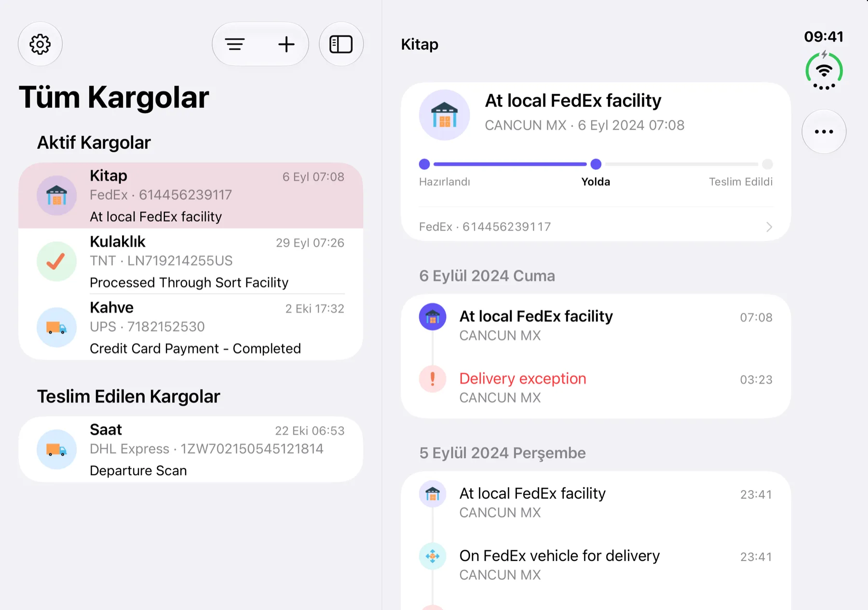Click Processed Through Sort Facility status text
868x610 pixels.
tap(189, 283)
